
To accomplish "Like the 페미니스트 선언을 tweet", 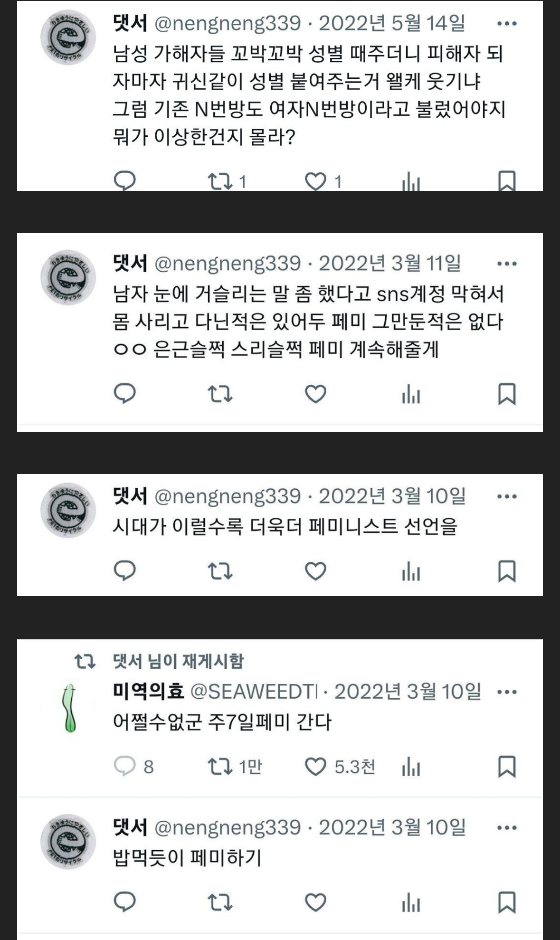I will coord(315,571).
